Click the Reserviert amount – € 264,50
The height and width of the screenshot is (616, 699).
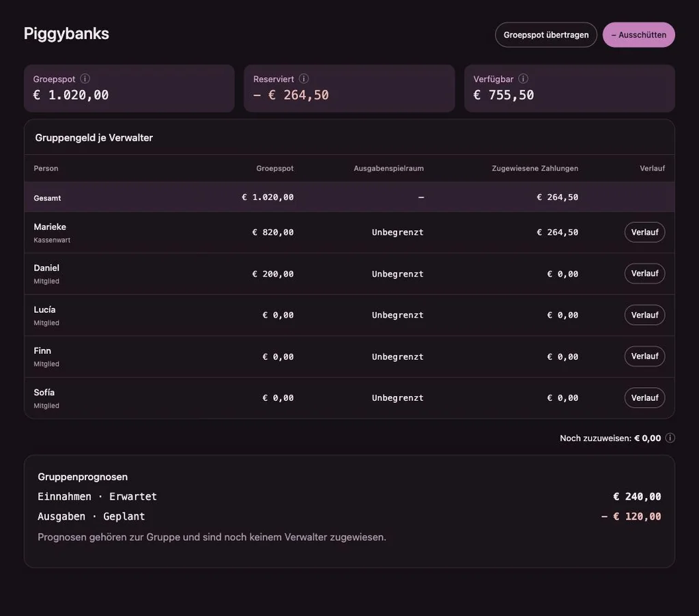click(291, 95)
